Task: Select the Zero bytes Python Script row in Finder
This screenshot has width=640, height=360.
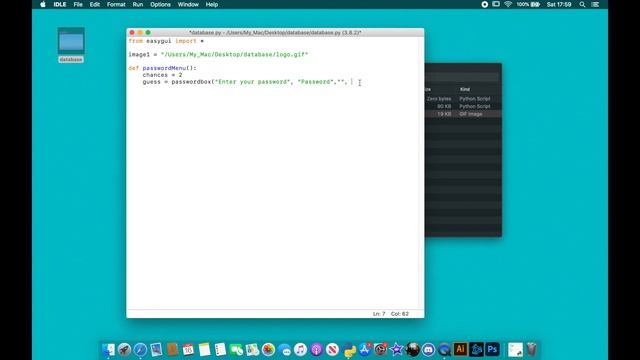Action: [x=463, y=99]
